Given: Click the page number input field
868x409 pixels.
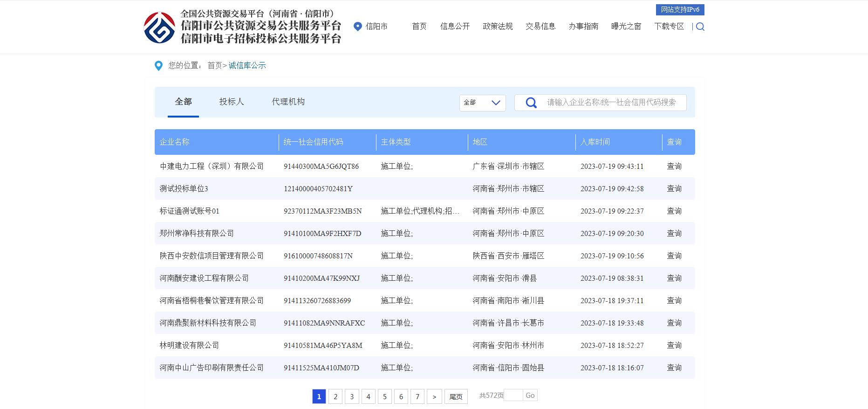Looking at the screenshot, I should tap(513, 395).
